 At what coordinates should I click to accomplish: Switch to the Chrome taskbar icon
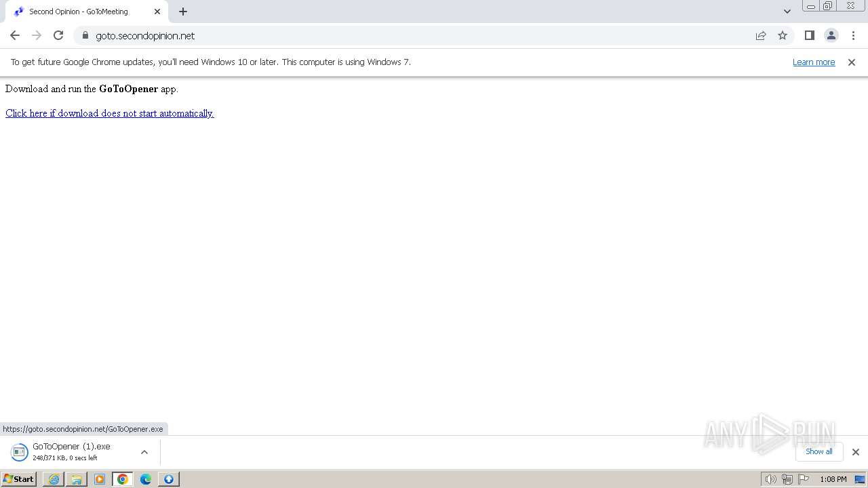click(x=123, y=479)
